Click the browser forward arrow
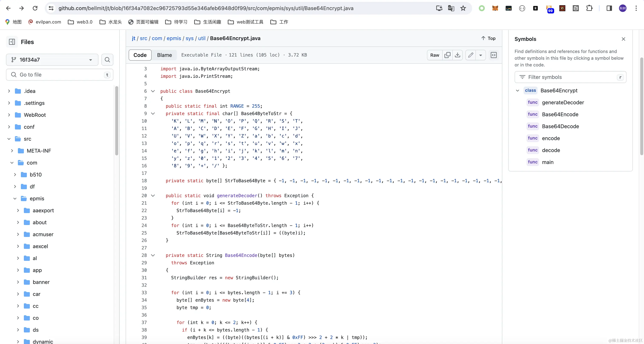The height and width of the screenshot is (344, 644). click(22, 8)
